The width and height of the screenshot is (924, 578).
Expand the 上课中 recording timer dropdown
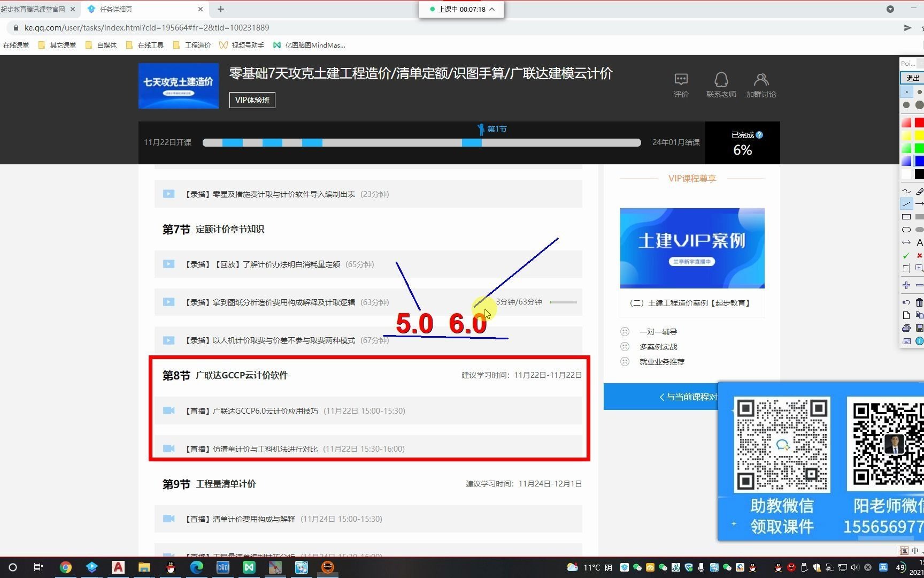[x=492, y=9]
